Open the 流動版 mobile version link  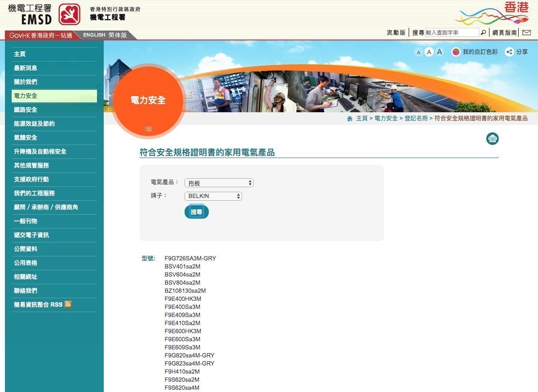396,33
